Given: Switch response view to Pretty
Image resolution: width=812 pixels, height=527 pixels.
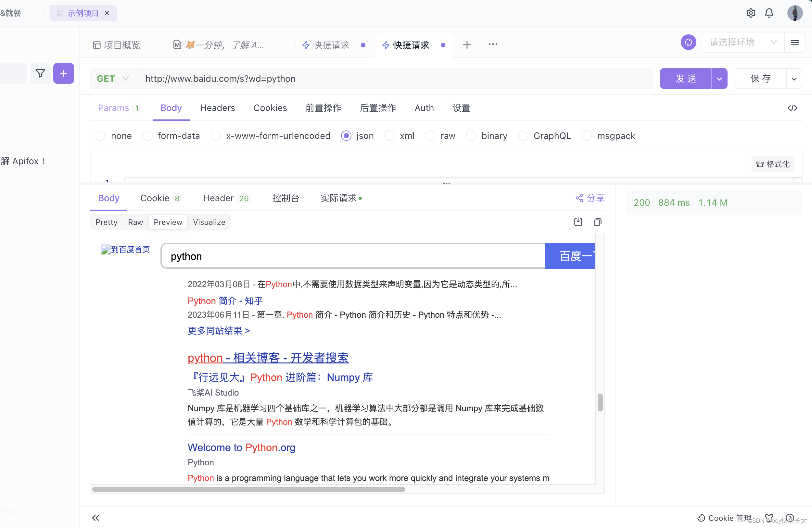Looking at the screenshot, I should (107, 222).
